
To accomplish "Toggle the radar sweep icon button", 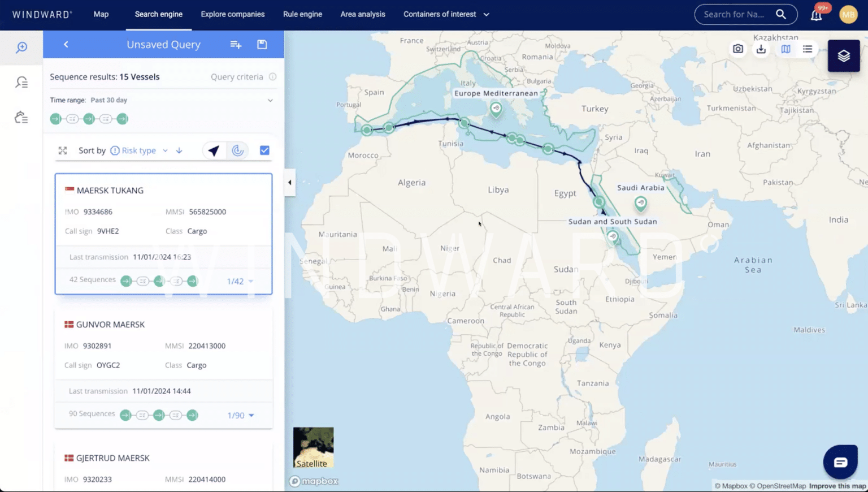I will (238, 150).
